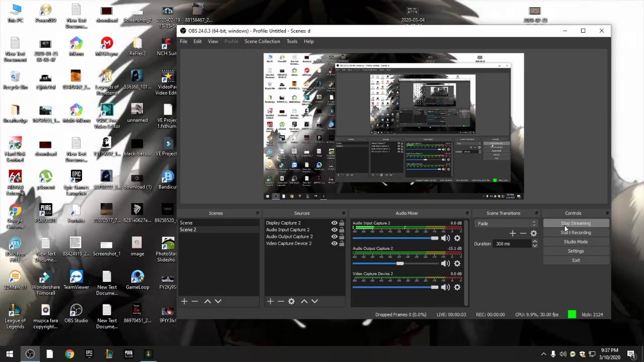Undock the Sources panel

344,213
